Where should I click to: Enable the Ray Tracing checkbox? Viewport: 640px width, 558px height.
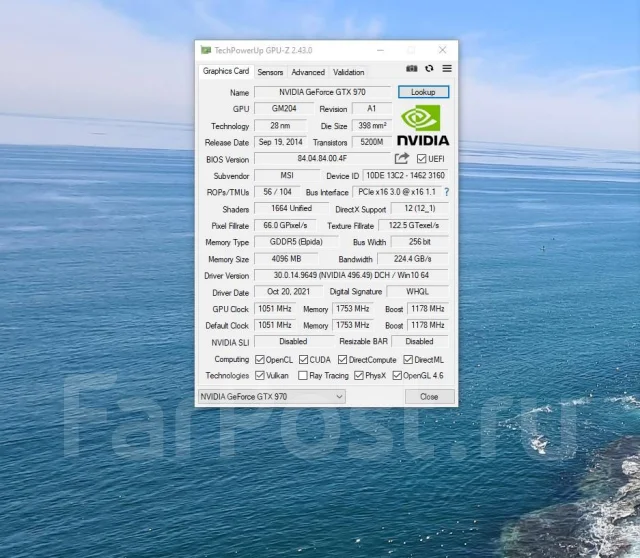pyautogui.click(x=303, y=375)
